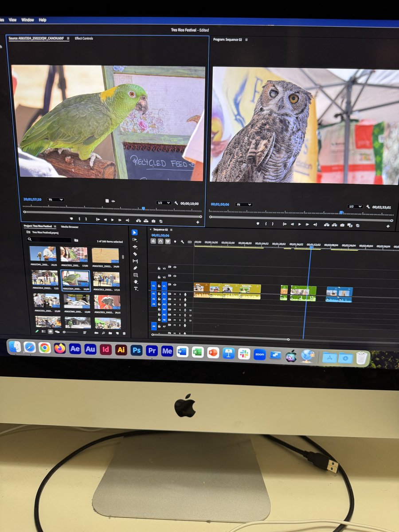Viewport: 399px width, 532px height.
Task: Open the Window menu
Action: [x=27, y=20]
